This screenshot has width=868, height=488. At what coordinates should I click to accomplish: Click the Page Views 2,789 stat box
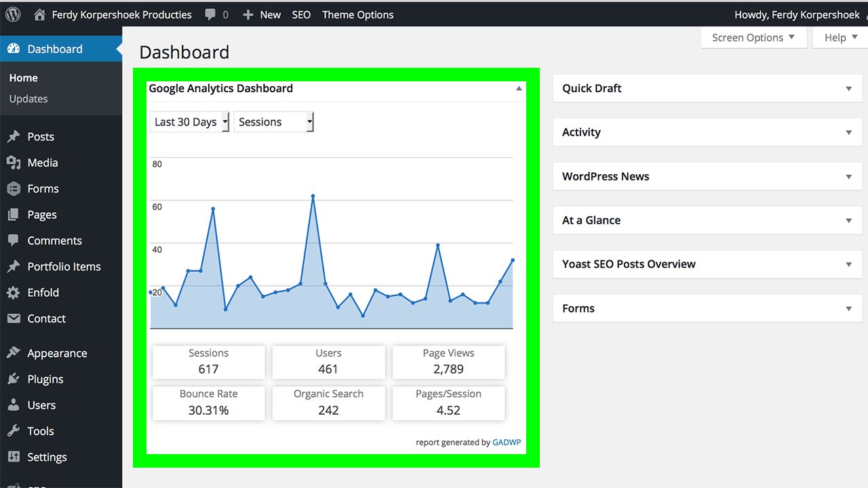(x=448, y=362)
